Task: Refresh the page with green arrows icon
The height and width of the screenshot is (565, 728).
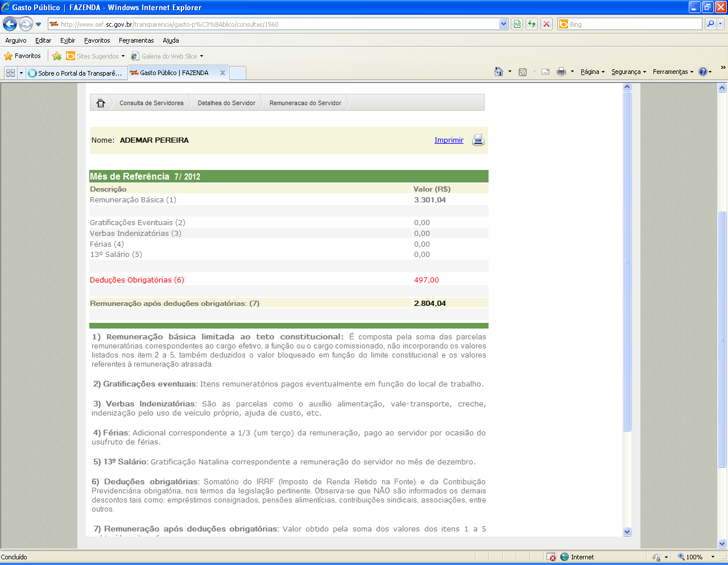Action: click(x=532, y=24)
